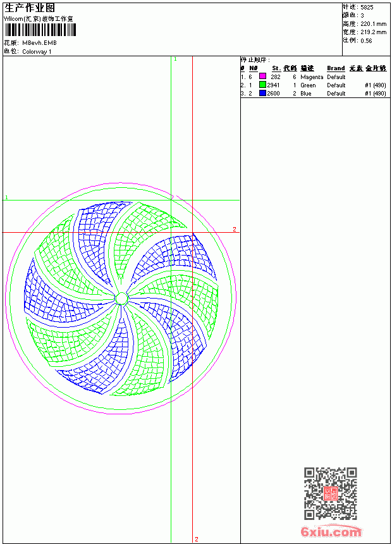Screen dimensions: 392x544
Task: Click the red guide label 2 on right
Action: pos(235,229)
